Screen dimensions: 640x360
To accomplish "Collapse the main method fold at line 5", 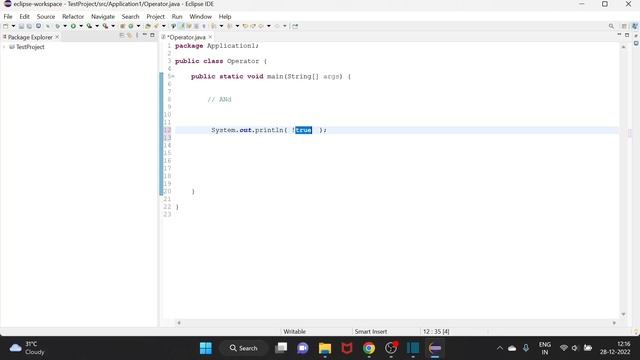I will click(x=173, y=76).
